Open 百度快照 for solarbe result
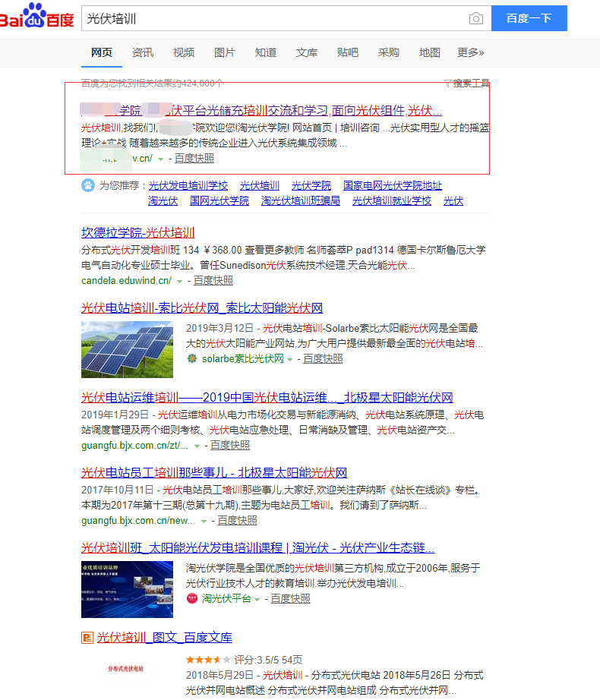The height and width of the screenshot is (700, 600). (x=323, y=359)
